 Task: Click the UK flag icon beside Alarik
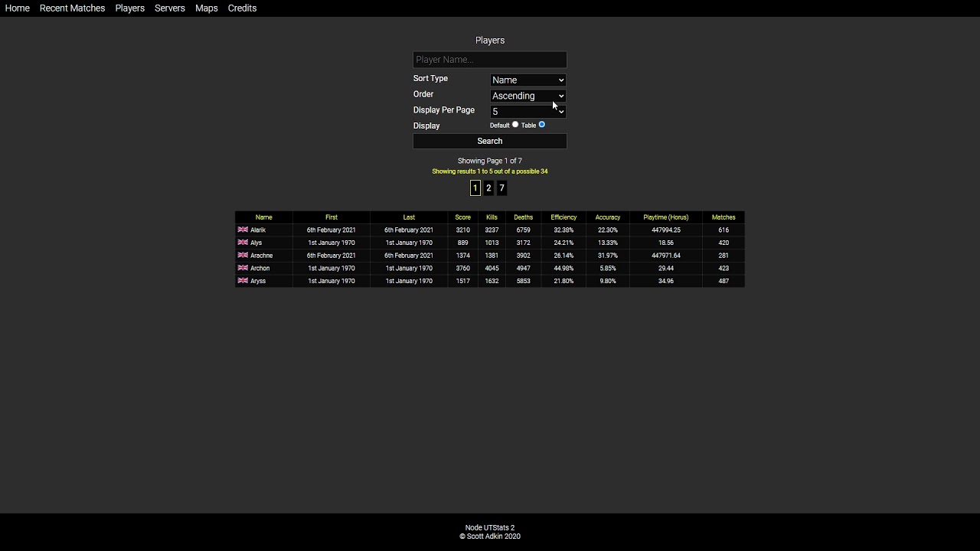click(x=243, y=230)
